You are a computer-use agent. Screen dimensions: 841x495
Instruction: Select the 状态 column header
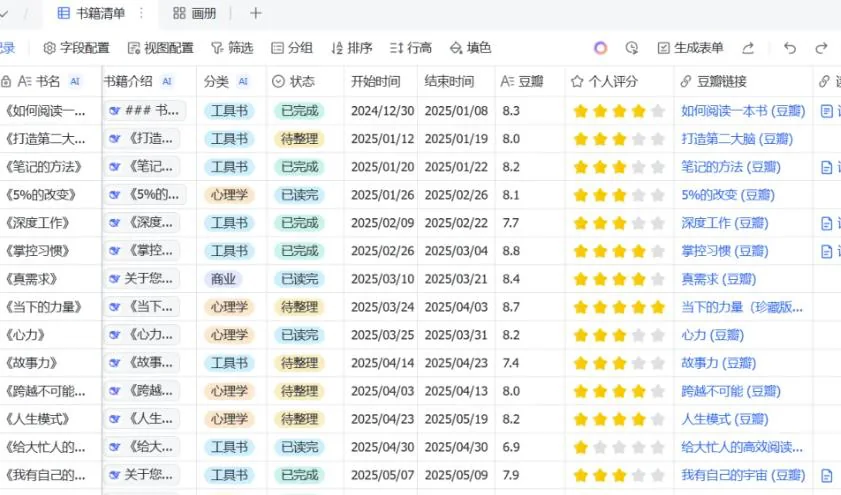click(305, 82)
